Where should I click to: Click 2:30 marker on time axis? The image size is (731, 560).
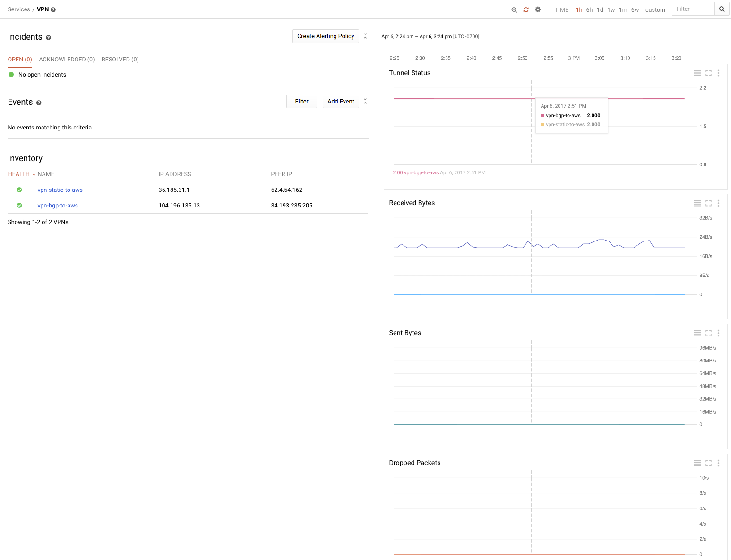(420, 58)
